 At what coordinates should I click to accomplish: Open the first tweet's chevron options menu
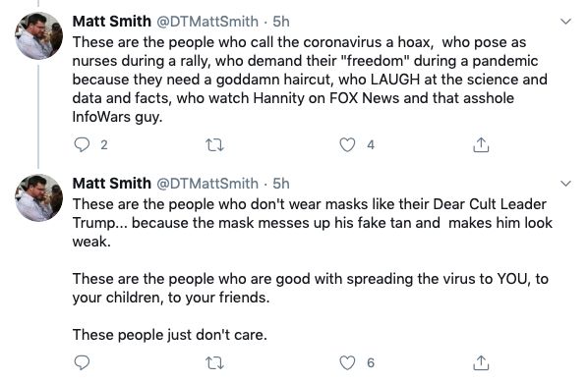565,22
